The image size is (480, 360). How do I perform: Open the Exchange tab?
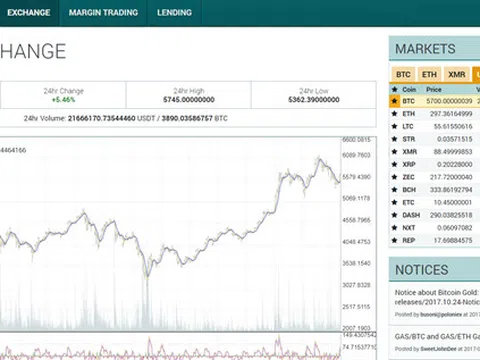29,13
